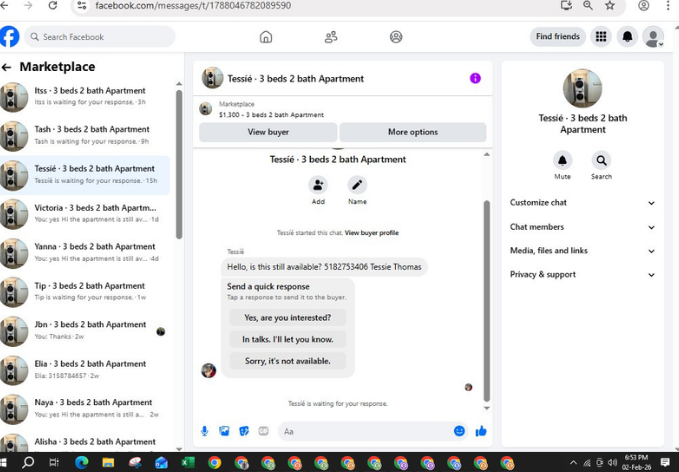Screen dimensions: 679x472
Task: Click the View buyer button
Action: 268,132
